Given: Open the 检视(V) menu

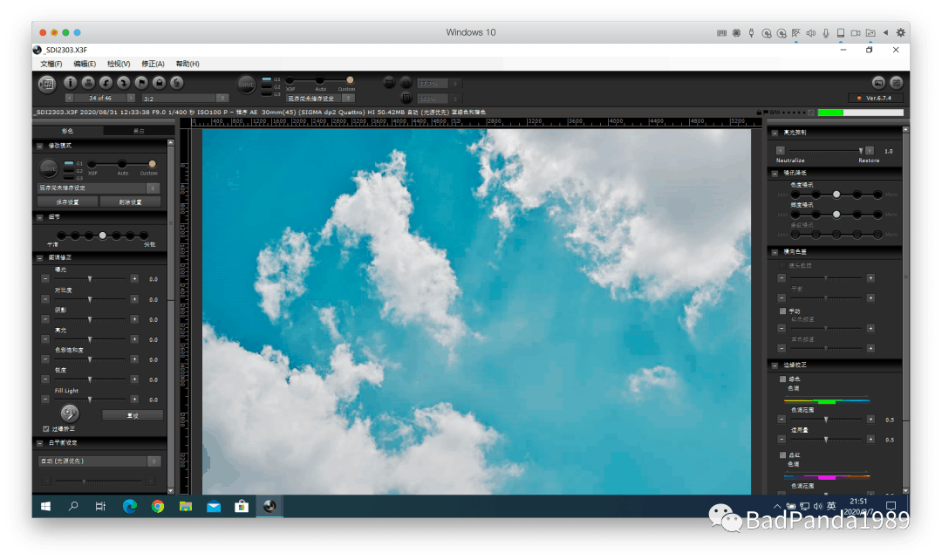Looking at the screenshot, I should coord(119,64).
